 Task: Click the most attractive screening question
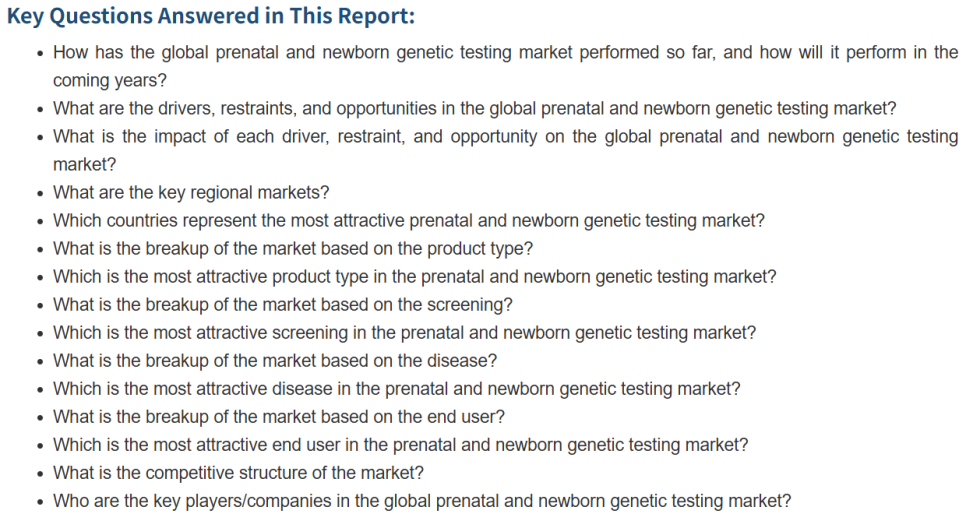tap(404, 333)
